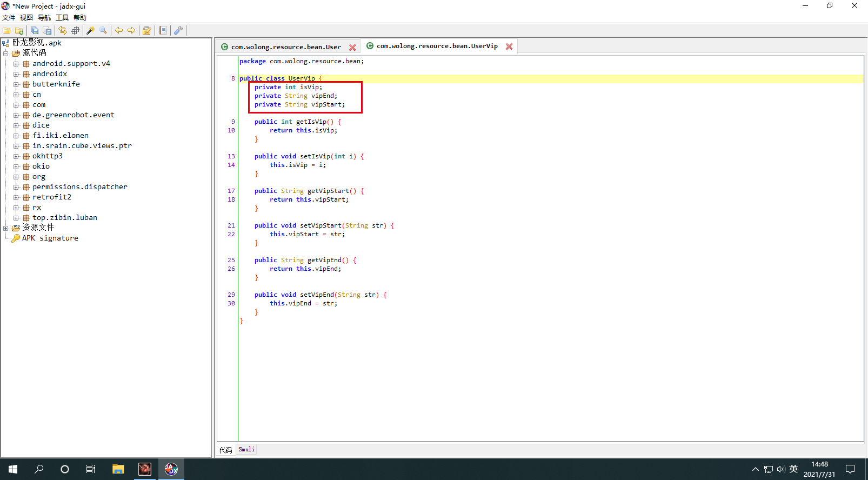Expand the com package node
868x480 pixels.
(16, 105)
